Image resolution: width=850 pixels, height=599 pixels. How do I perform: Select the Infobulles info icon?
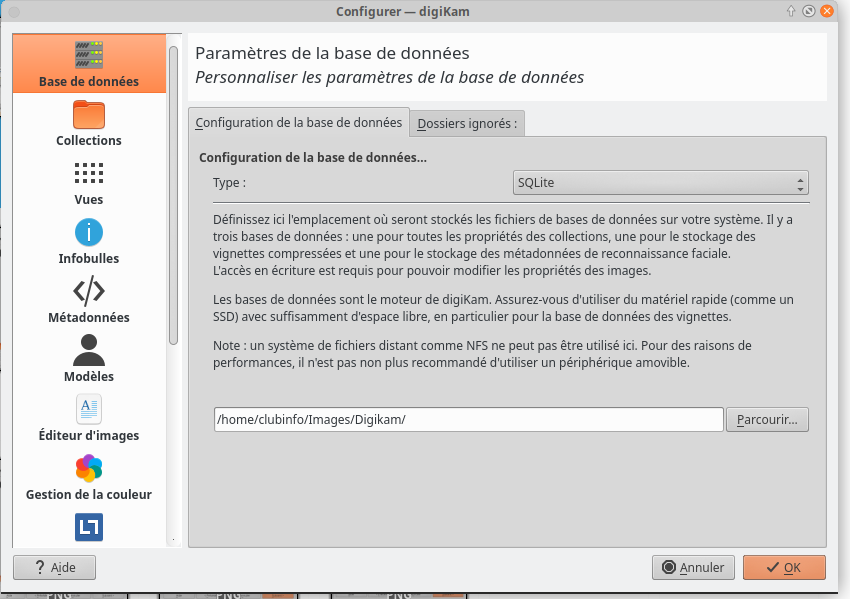[x=89, y=233]
